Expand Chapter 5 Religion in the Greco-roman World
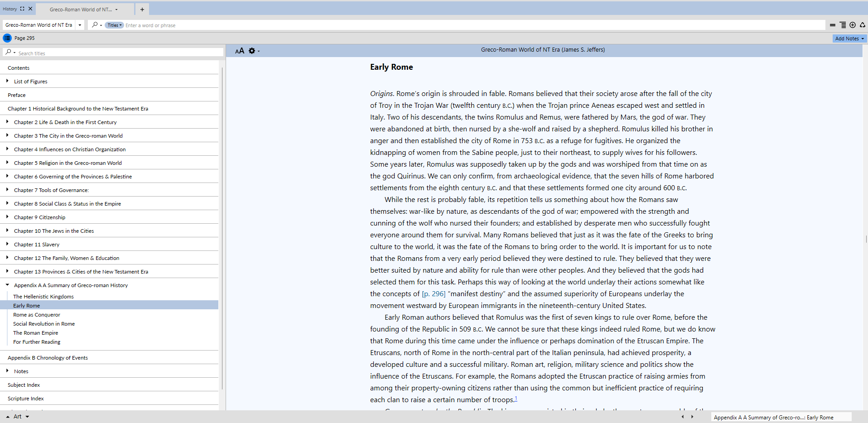 (x=7, y=163)
